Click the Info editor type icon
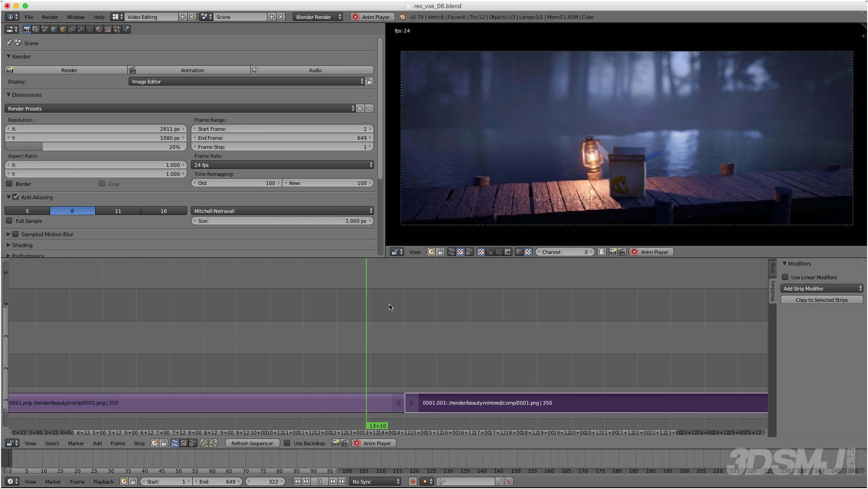868x489 pixels. [x=12, y=17]
